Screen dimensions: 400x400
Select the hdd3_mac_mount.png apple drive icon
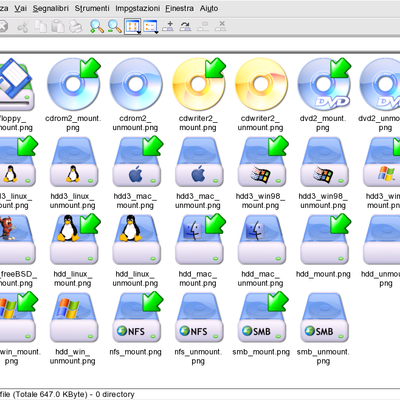137,162
